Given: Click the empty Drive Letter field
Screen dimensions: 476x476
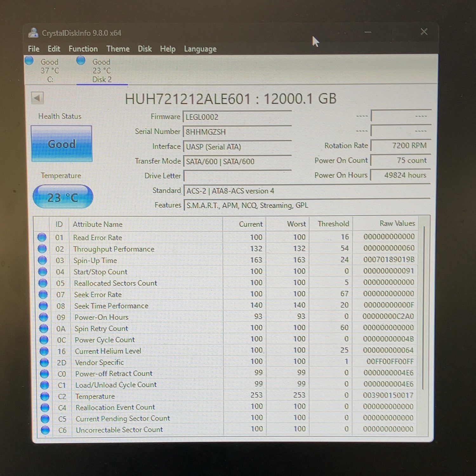Looking at the screenshot, I should click(237, 176).
